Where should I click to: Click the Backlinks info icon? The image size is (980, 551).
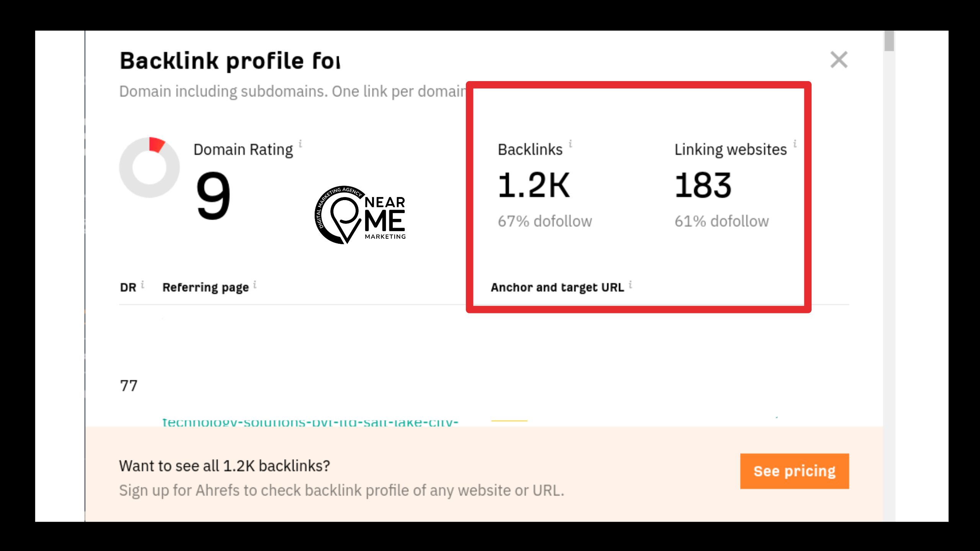tap(570, 144)
